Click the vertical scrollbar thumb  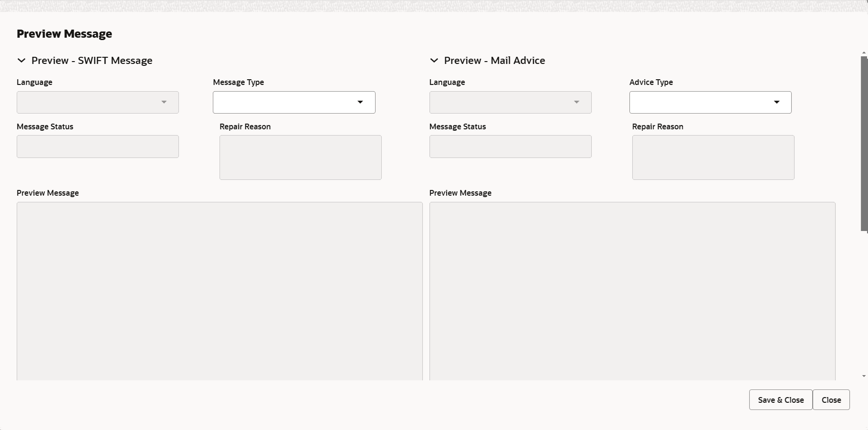pyautogui.click(x=864, y=144)
